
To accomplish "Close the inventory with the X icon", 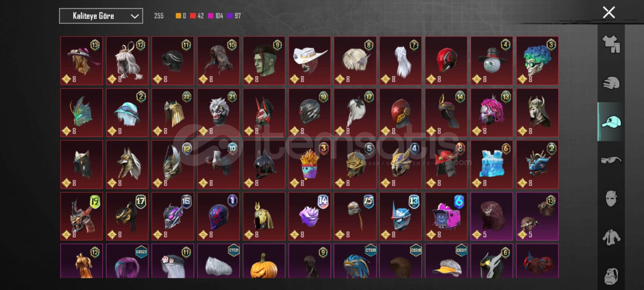I will pyautogui.click(x=609, y=12).
